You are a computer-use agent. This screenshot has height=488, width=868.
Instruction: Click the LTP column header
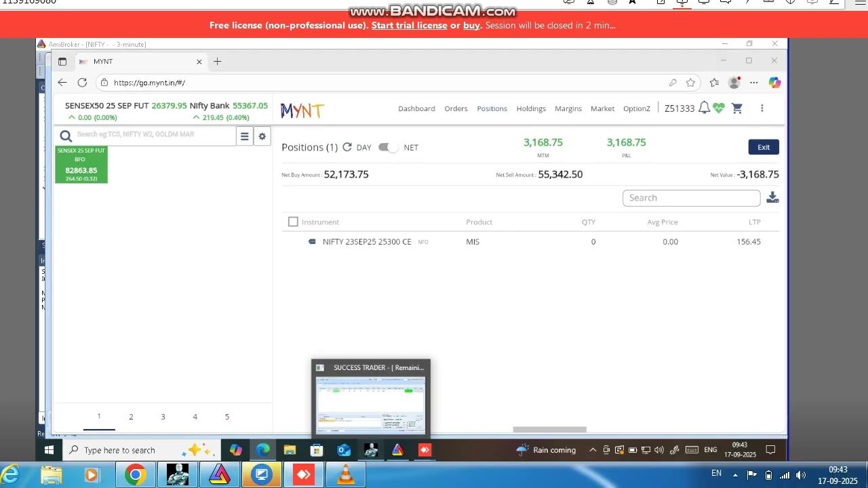click(755, 222)
